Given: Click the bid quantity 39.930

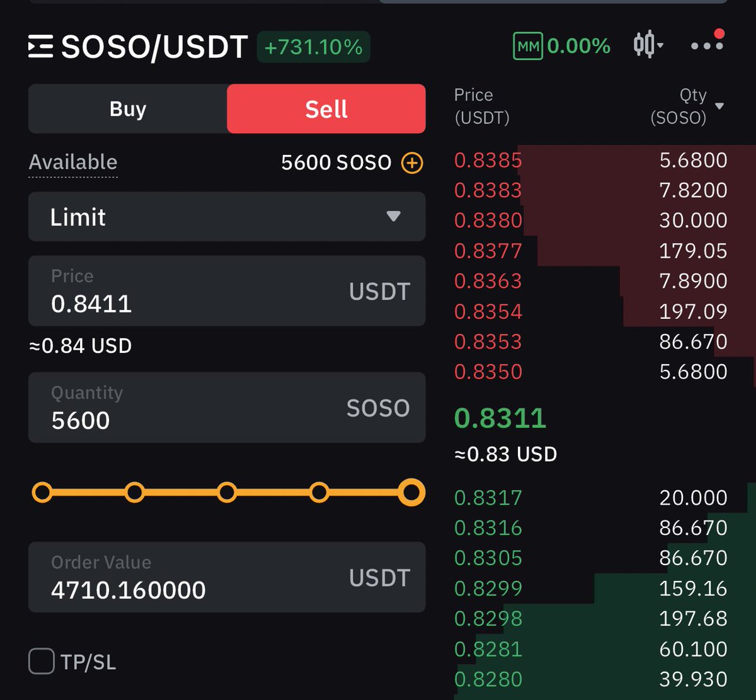Looking at the screenshot, I should (x=694, y=679).
